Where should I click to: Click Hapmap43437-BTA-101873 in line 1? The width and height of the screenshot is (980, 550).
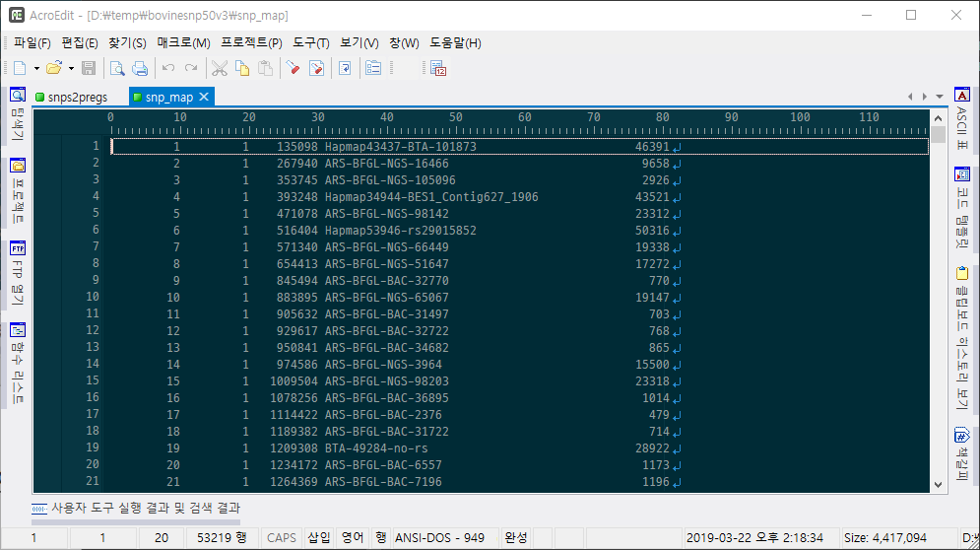pos(400,147)
